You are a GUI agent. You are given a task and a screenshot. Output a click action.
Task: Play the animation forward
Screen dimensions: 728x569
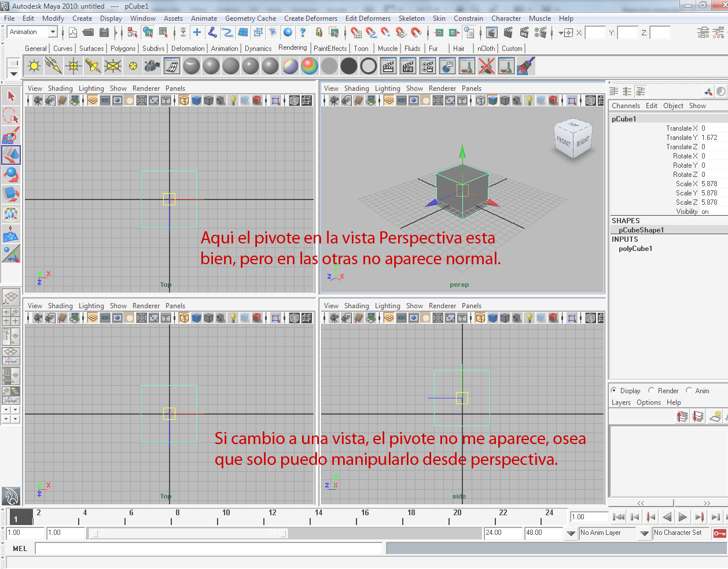click(683, 517)
